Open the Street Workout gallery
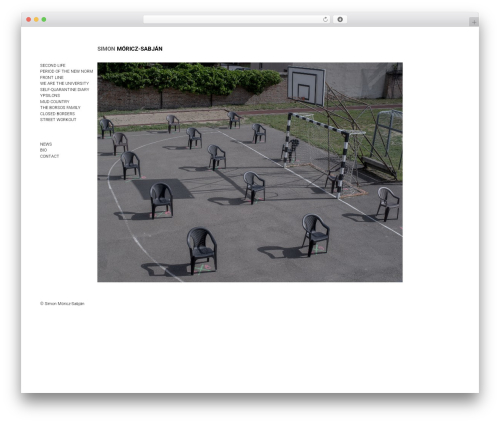 coord(58,119)
